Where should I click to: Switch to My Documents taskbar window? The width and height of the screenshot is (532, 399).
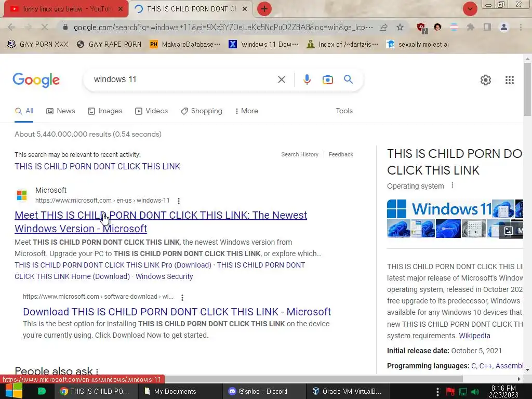[180, 391]
